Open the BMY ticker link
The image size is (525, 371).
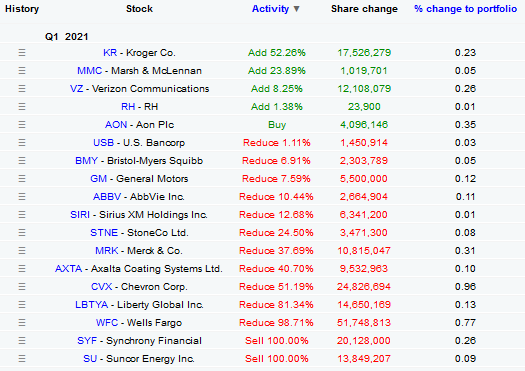pyautogui.click(x=86, y=161)
